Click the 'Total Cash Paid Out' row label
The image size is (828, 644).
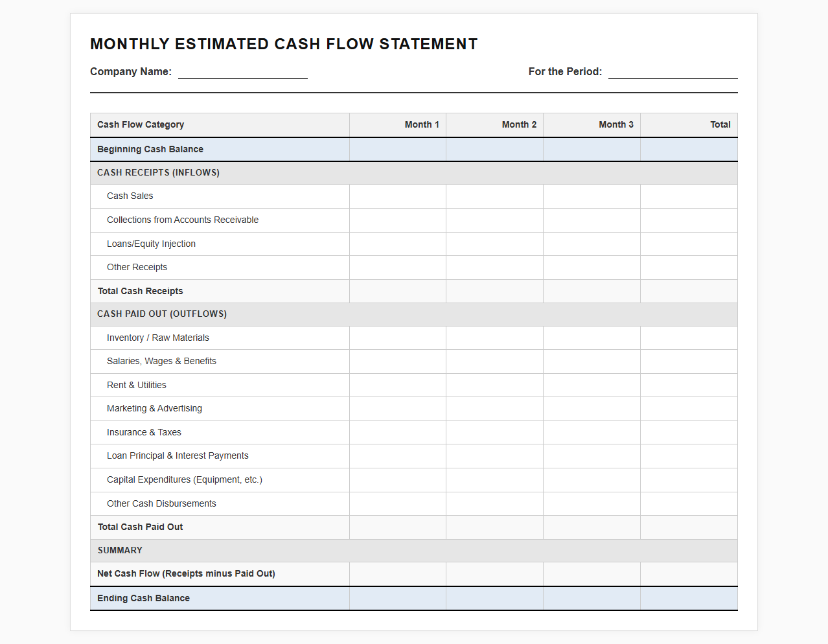click(140, 527)
